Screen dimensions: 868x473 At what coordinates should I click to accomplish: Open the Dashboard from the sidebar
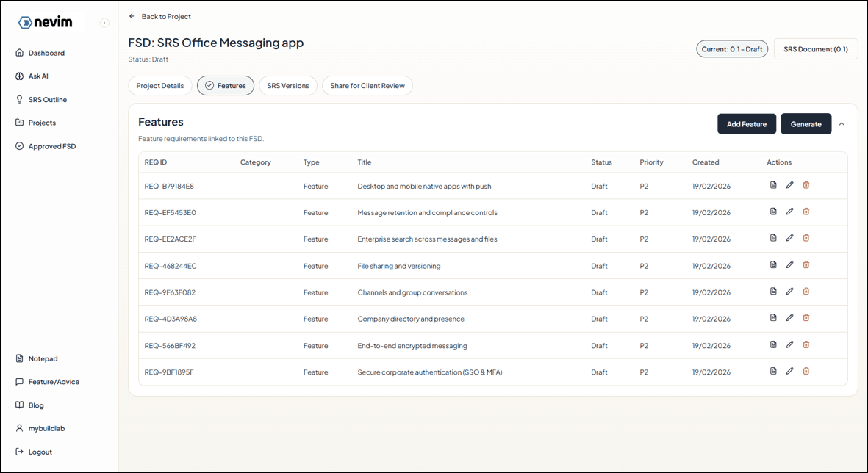pyautogui.click(x=46, y=52)
